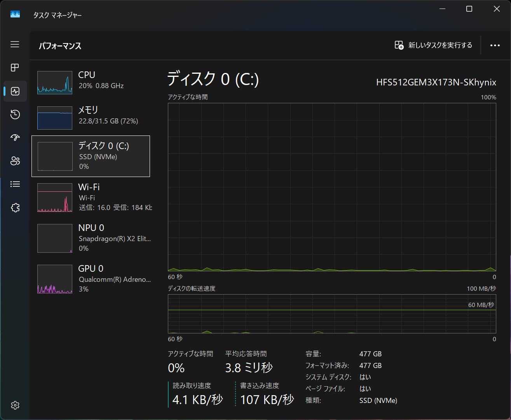This screenshot has height=420, width=511.
Task: Select the NPU 0 performance entry
Action: coord(91,238)
